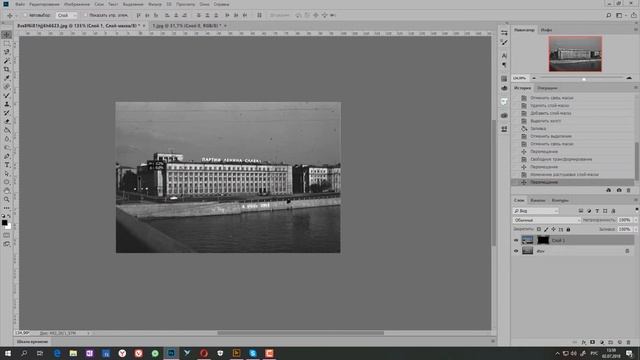
Task: Delete current state in History panel
Action: tap(629, 190)
